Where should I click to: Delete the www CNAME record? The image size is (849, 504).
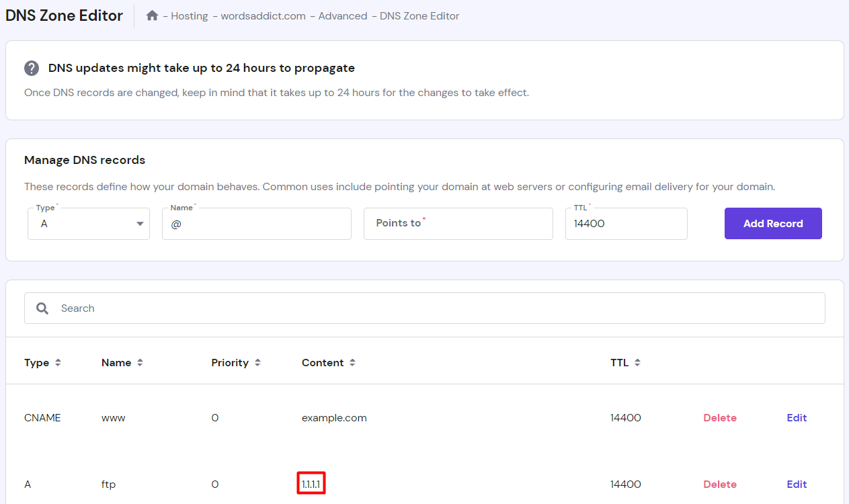[719, 417]
